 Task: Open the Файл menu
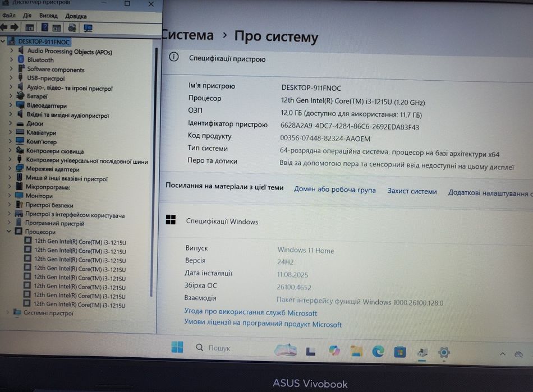click(9, 15)
